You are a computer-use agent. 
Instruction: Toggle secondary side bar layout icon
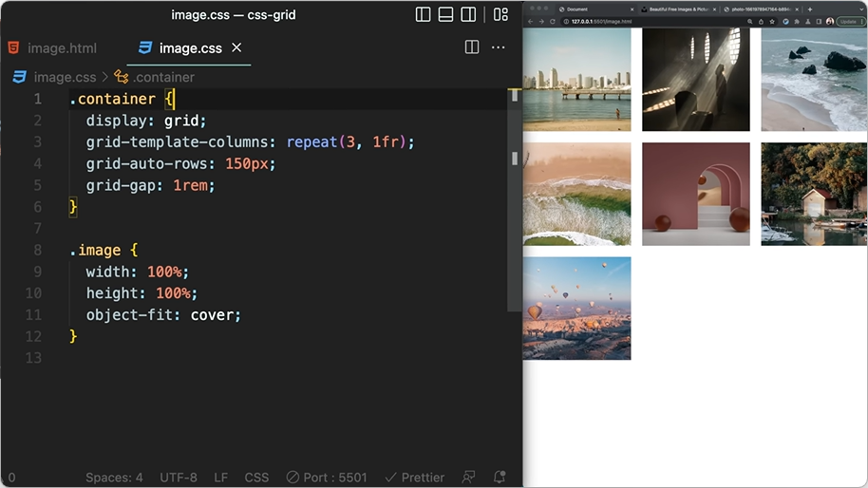pyautogui.click(x=468, y=14)
